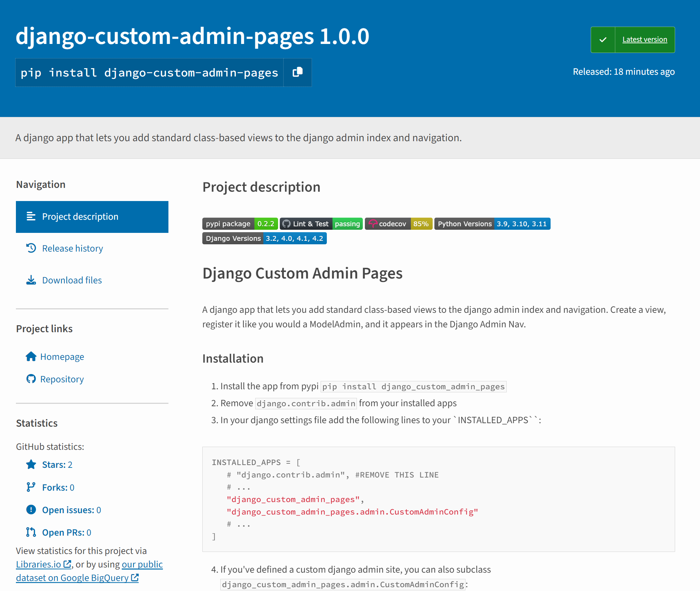Screen dimensions: 700x591
Task: Click the #REMOVE THIS LINE comment in code
Action: tap(397, 475)
